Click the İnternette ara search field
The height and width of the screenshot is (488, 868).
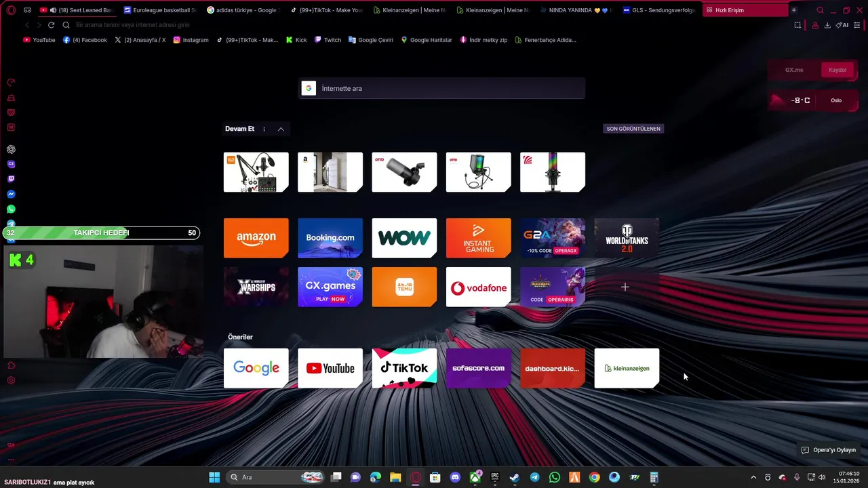(441, 88)
